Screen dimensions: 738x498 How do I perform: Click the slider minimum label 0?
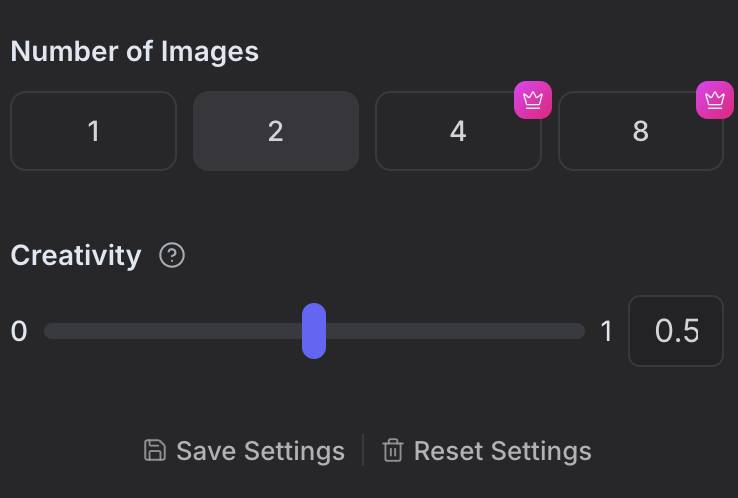click(x=19, y=331)
